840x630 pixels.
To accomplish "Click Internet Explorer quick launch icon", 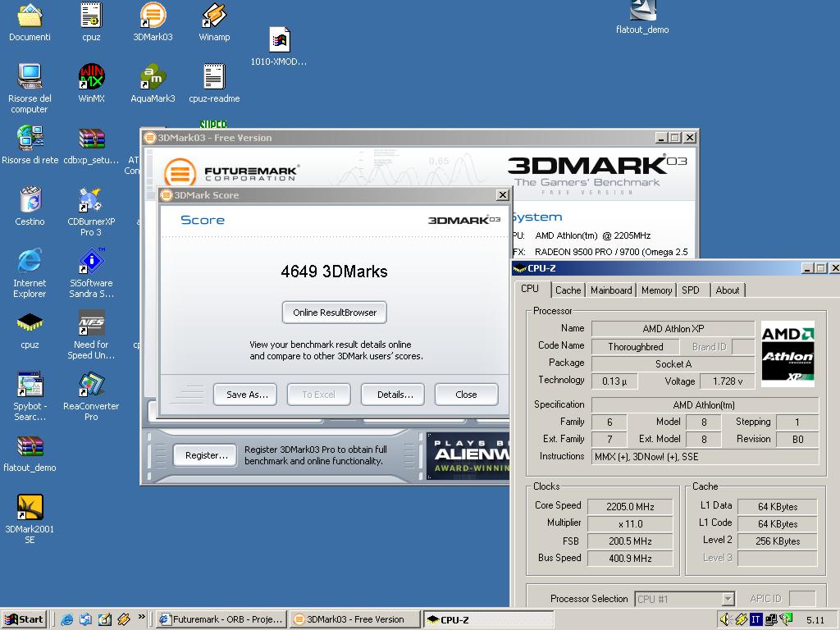I will click(67, 619).
